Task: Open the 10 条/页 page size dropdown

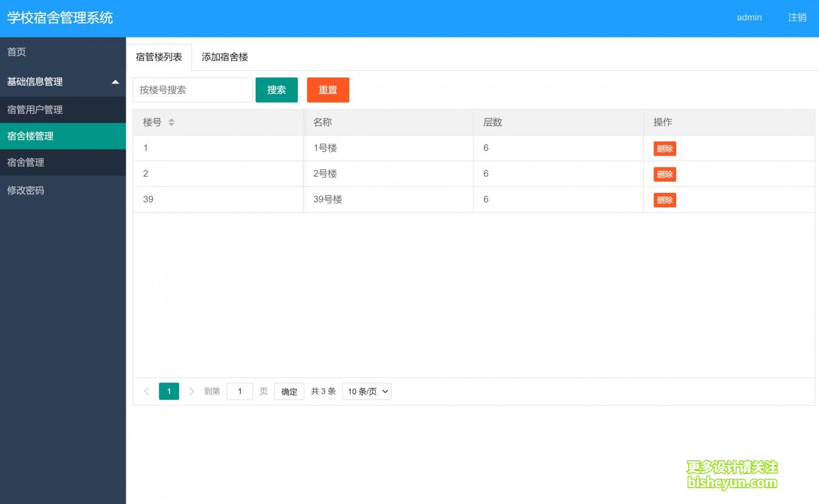Action: [x=367, y=392]
